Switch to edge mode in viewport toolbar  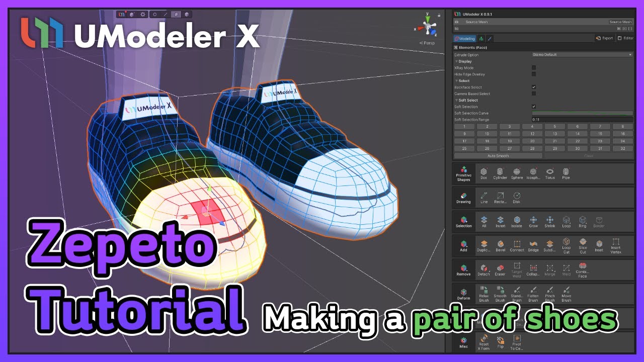click(166, 15)
